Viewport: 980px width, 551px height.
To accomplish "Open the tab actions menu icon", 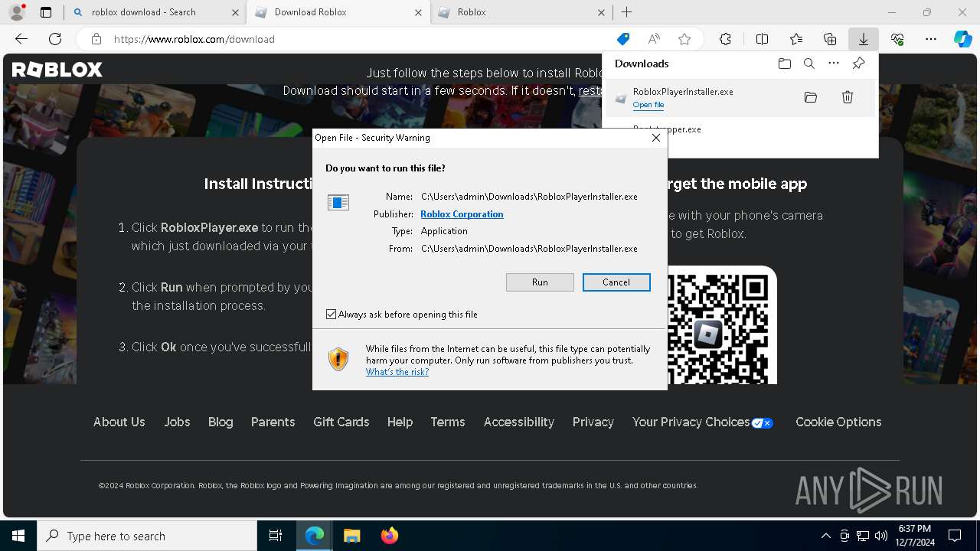I will tap(45, 12).
